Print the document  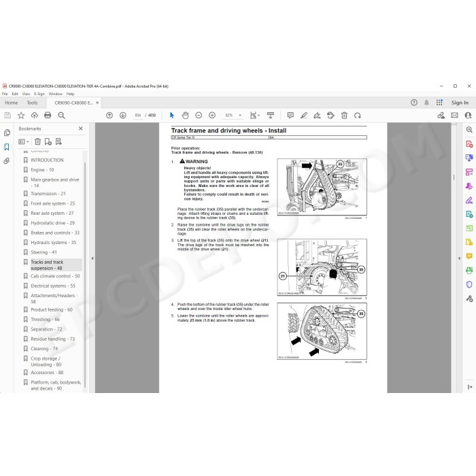[48, 116]
